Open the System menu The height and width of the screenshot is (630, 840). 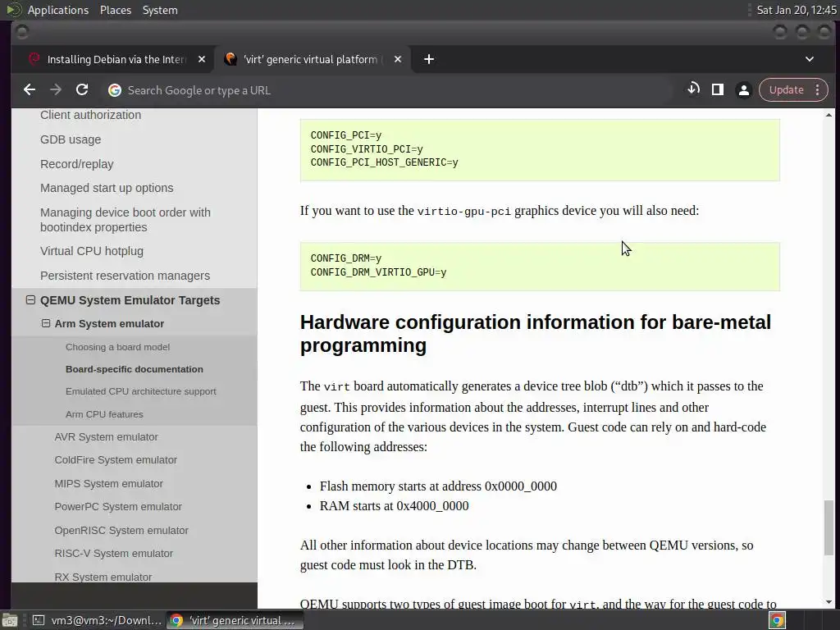pyautogui.click(x=160, y=10)
